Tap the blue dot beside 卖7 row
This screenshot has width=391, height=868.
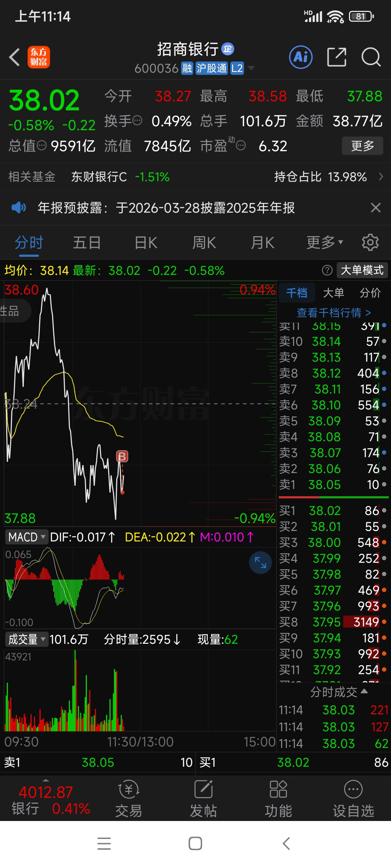[x=384, y=389]
